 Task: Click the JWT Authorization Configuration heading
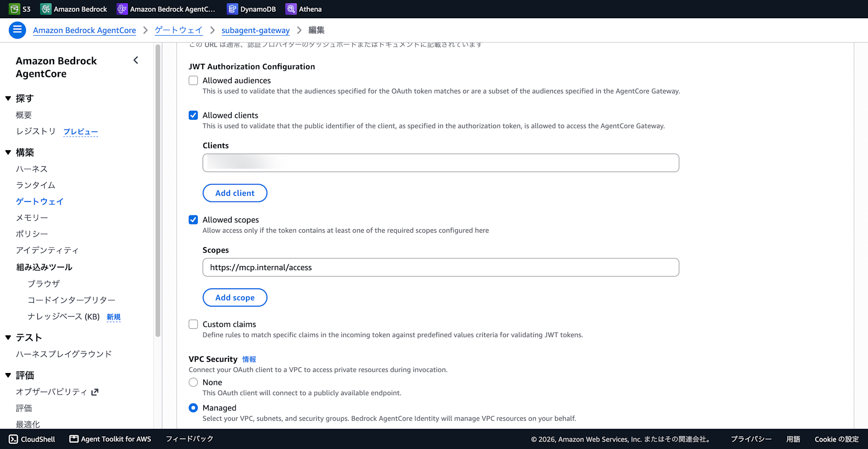point(252,66)
